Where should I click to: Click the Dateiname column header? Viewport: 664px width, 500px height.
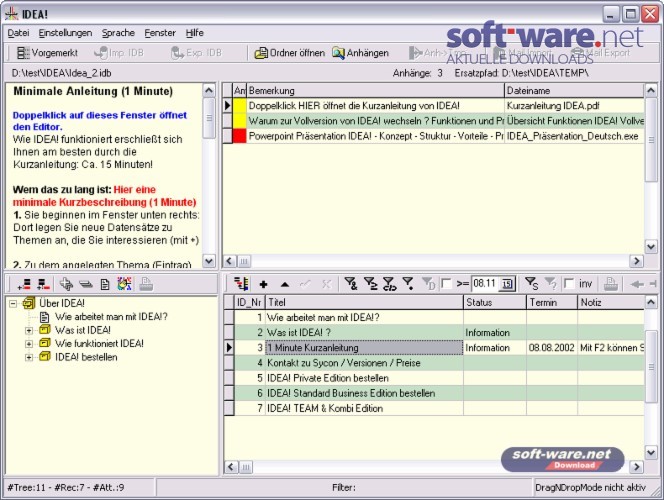click(574, 91)
